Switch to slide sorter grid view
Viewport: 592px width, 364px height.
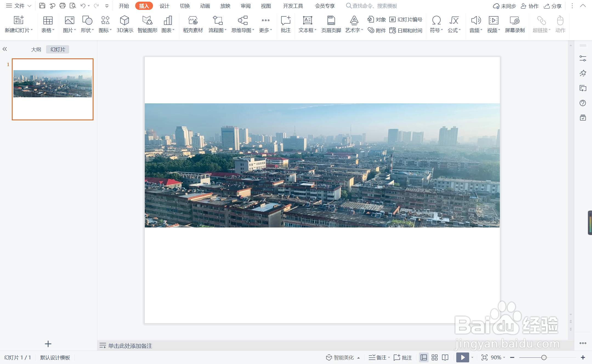(x=435, y=357)
